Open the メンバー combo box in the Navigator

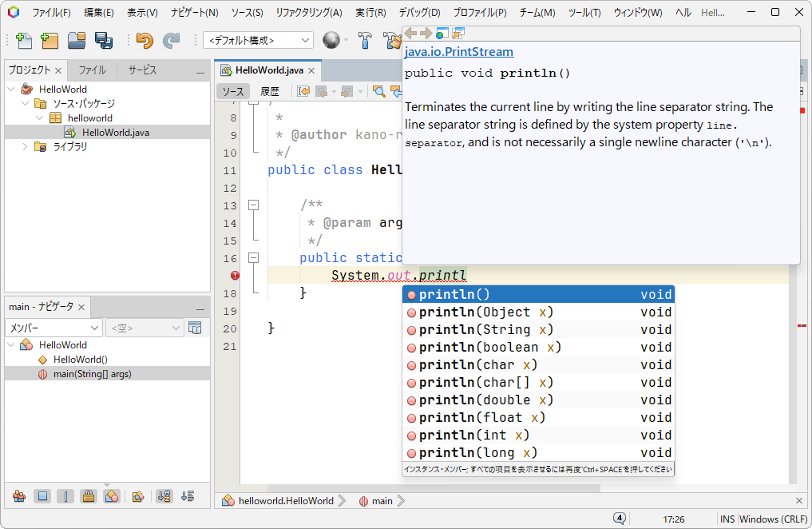click(53, 328)
